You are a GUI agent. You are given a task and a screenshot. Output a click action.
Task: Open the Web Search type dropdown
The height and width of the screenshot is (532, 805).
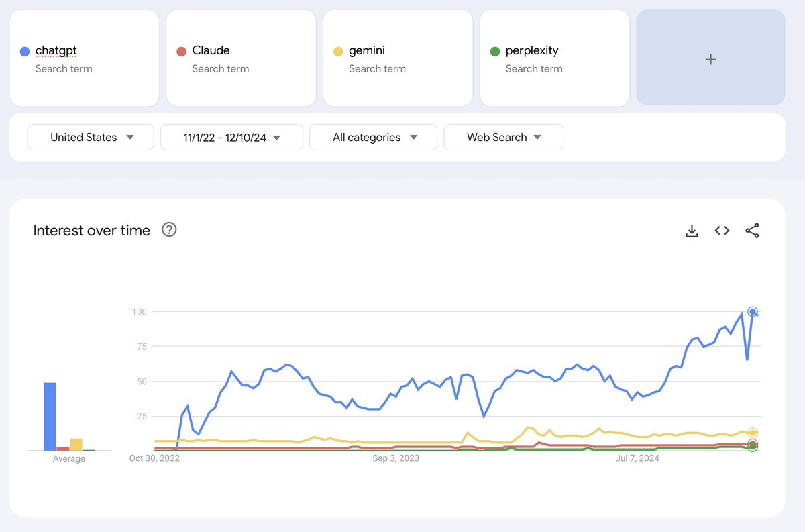pos(504,137)
